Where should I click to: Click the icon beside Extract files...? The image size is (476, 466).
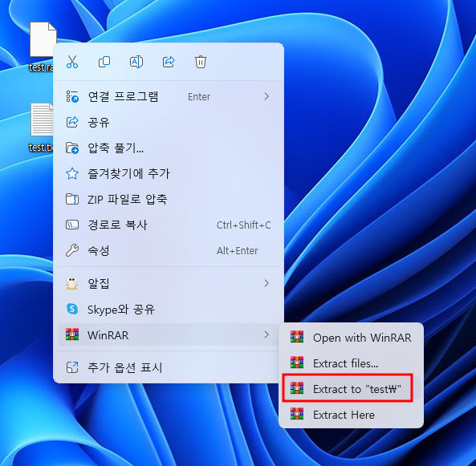pyautogui.click(x=297, y=363)
